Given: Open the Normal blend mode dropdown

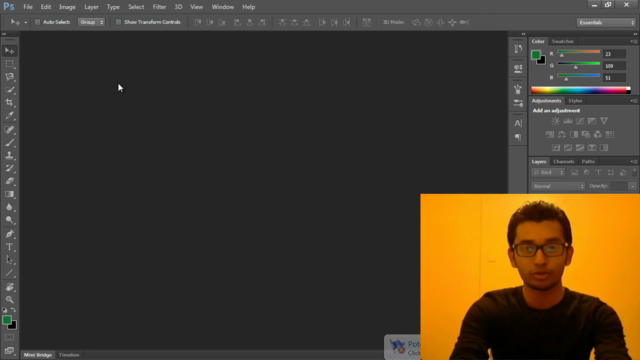Looking at the screenshot, I should [558, 186].
